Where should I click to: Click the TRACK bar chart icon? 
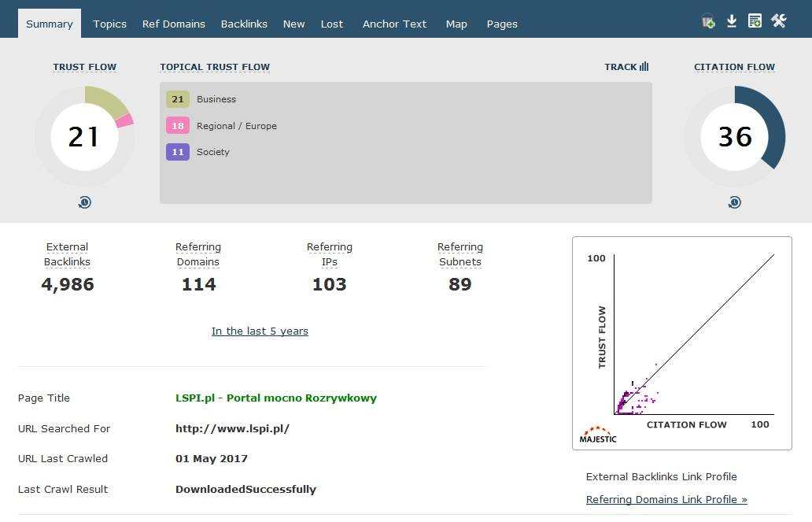tap(644, 67)
